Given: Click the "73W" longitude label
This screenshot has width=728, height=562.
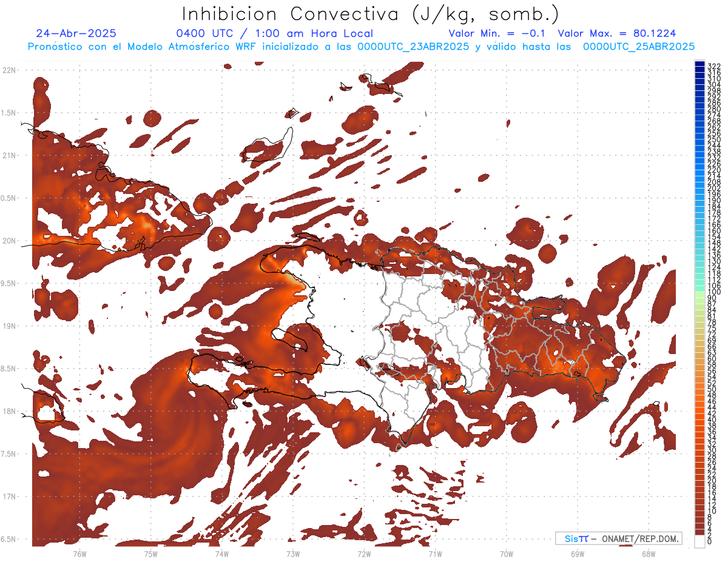Looking at the screenshot, I should 293,554.
